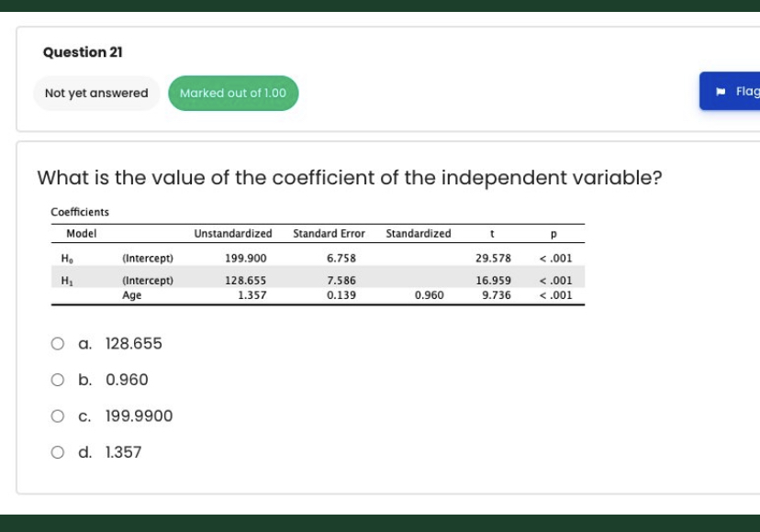Click the standardized value 0.960 in table

pyautogui.click(x=430, y=295)
